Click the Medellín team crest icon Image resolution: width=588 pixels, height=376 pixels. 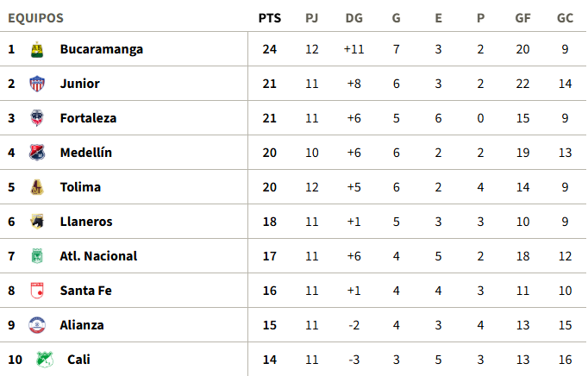(x=36, y=153)
